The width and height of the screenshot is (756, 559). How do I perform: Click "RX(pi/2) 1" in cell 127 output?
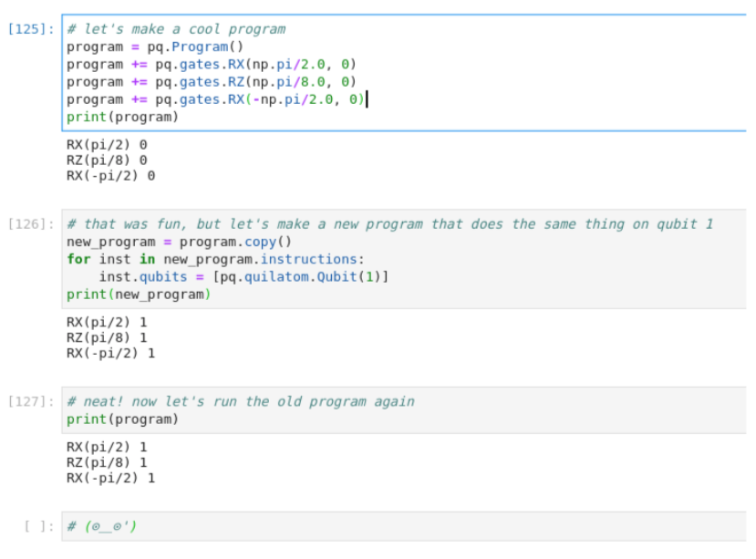pyautogui.click(x=107, y=447)
